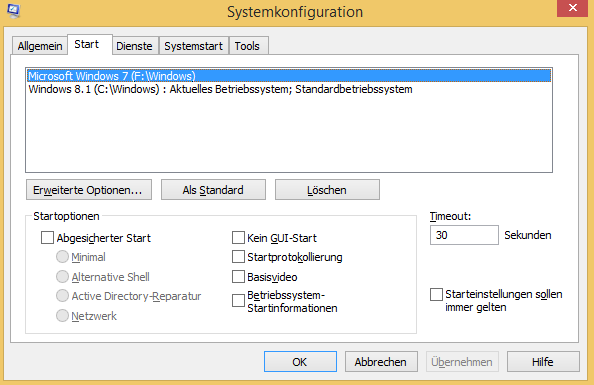The height and width of the screenshot is (385, 594).
Task: Click the Abbrechen button
Action: (x=381, y=362)
